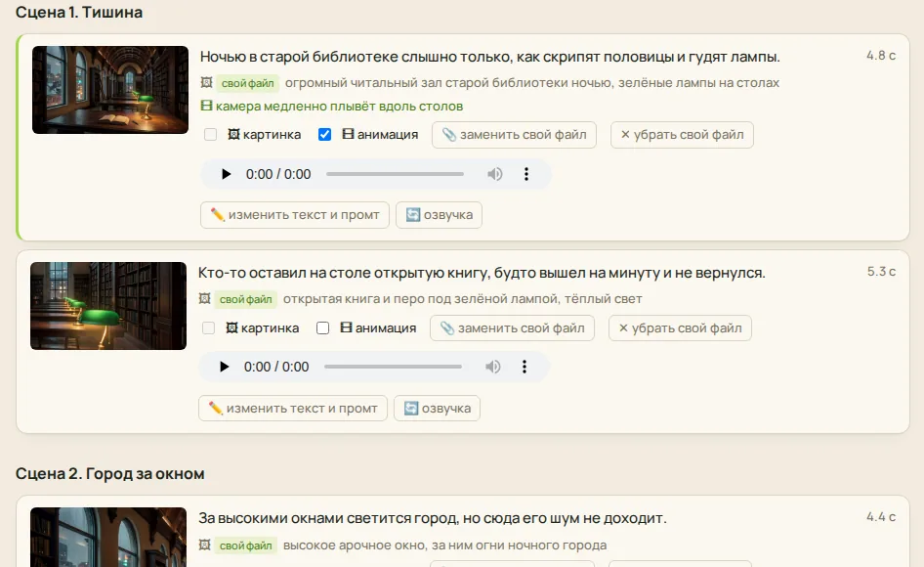
Task: Open library hall thumbnail in first card
Action: [x=110, y=90]
